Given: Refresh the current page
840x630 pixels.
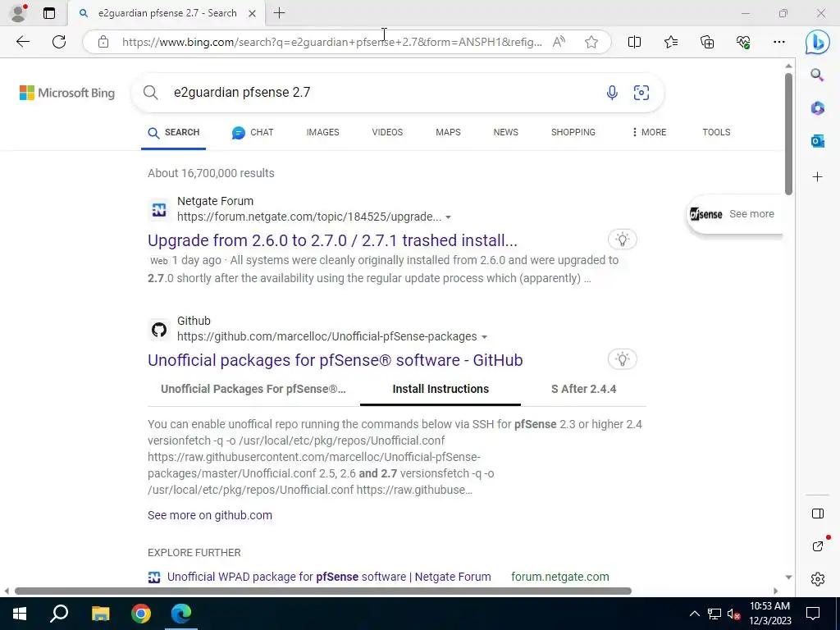Looking at the screenshot, I should (x=59, y=42).
